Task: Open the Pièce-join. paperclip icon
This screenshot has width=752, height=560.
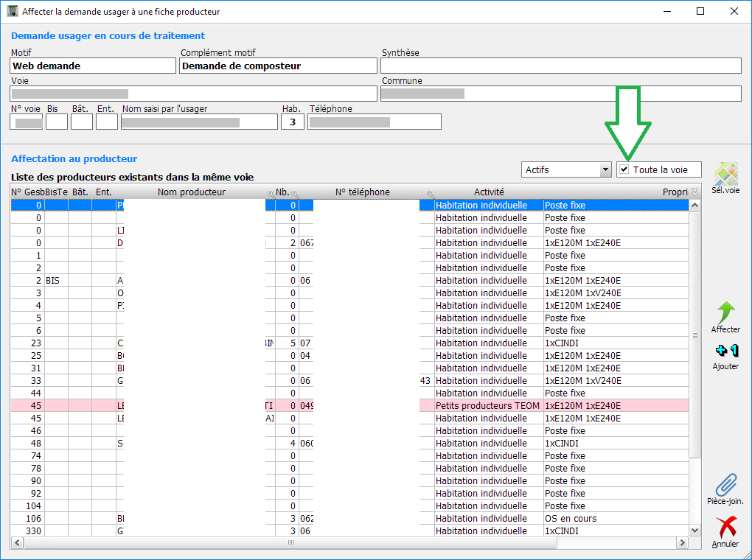Action: (x=725, y=485)
